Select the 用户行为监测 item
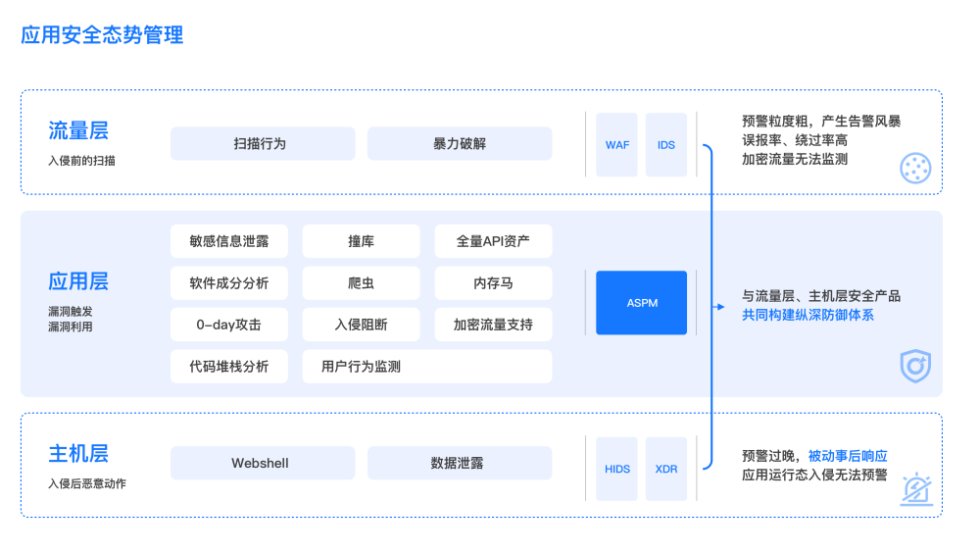Viewport: 980px width, 552px height. (x=426, y=367)
